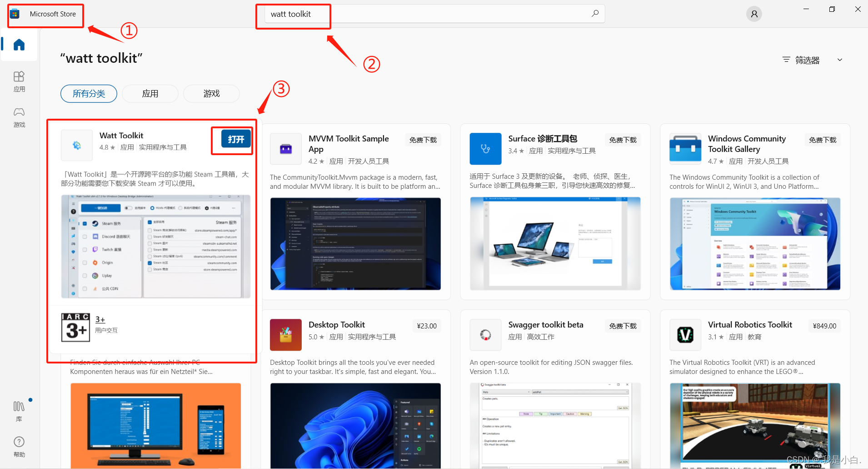Click the ¥23.00 price for Desktop Toolkit
The height and width of the screenshot is (469, 868).
click(x=427, y=326)
